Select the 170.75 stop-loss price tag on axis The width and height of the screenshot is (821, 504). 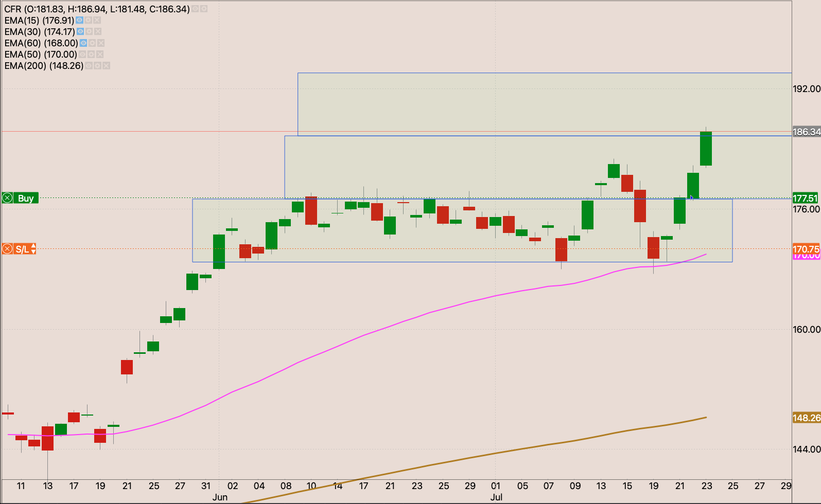tap(806, 249)
